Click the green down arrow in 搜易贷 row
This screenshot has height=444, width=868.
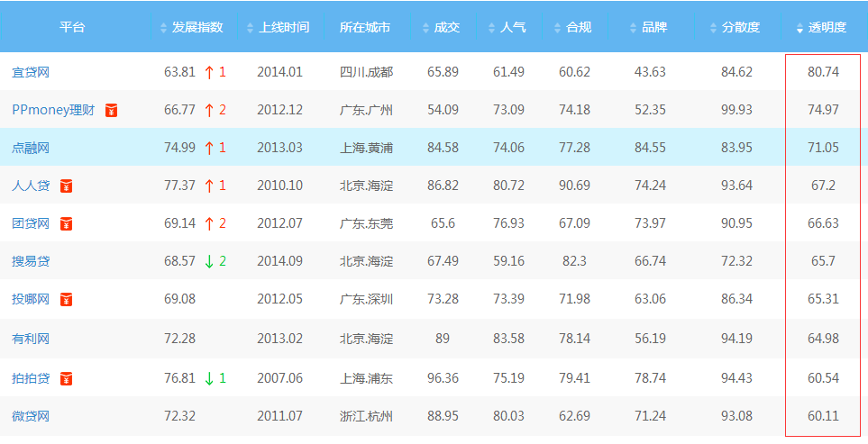(209, 261)
